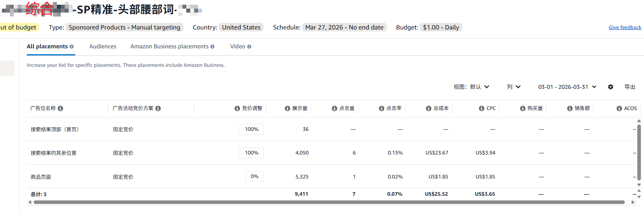Click info icon next to CPC header
The height and width of the screenshot is (213, 644).
pos(482,108)
